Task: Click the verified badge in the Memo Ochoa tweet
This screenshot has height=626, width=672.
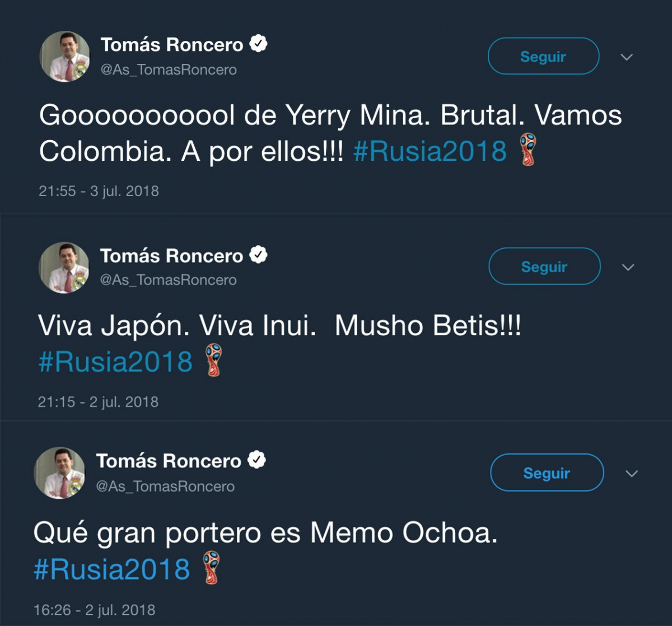Action: point(256,461)
